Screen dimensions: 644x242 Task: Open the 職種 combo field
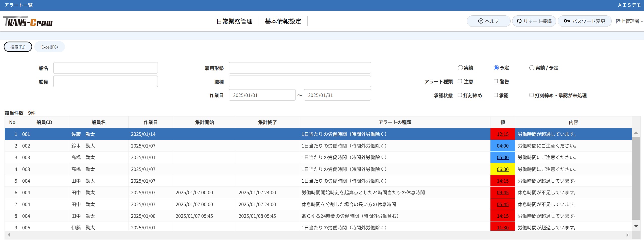pos(300,81)
